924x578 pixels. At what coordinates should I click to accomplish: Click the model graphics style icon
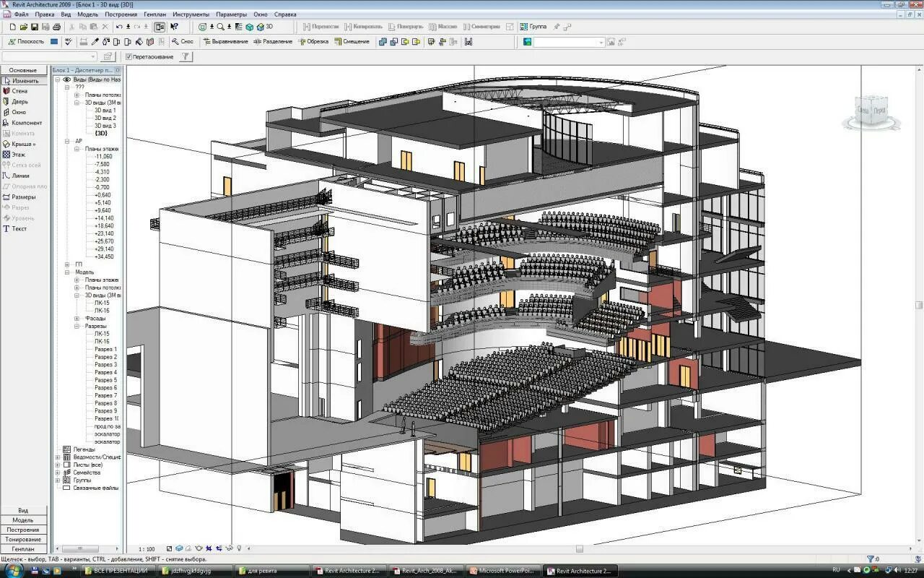[179, 548]
